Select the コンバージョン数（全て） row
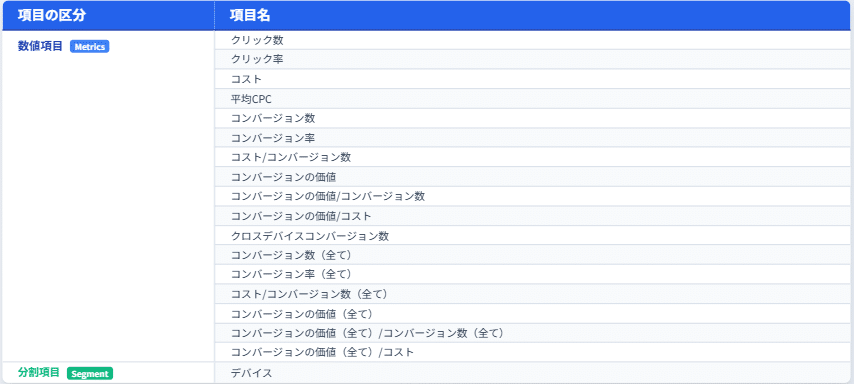Viewport: 854px width, 384px height. [x=532, y=255]
